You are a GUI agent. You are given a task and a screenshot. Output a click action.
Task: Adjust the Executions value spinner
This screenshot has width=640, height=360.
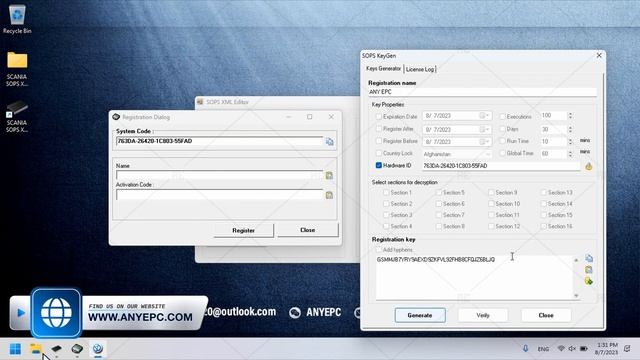tap(570, 116)
